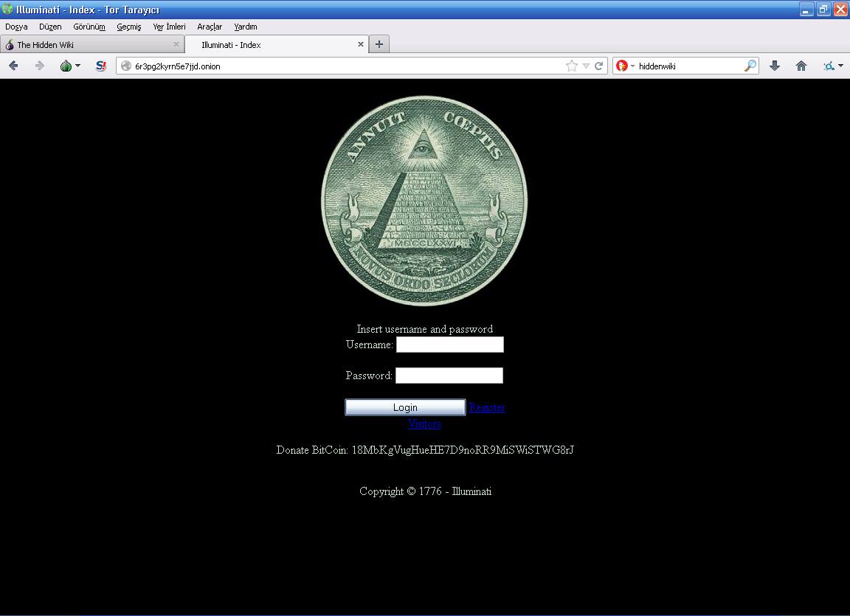Open the Tor onion button
Screen dimensions: 850x616
(66, 66)
